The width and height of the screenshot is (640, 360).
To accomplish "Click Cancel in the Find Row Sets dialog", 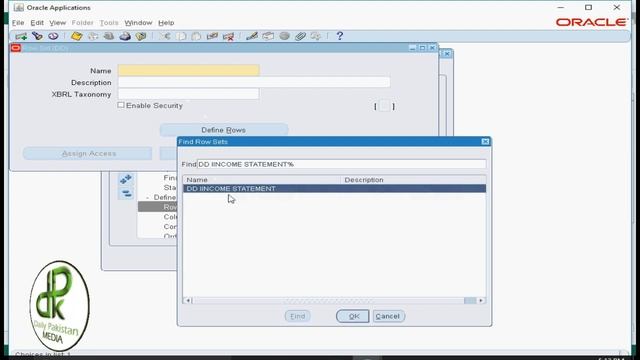I will [388, 316].
